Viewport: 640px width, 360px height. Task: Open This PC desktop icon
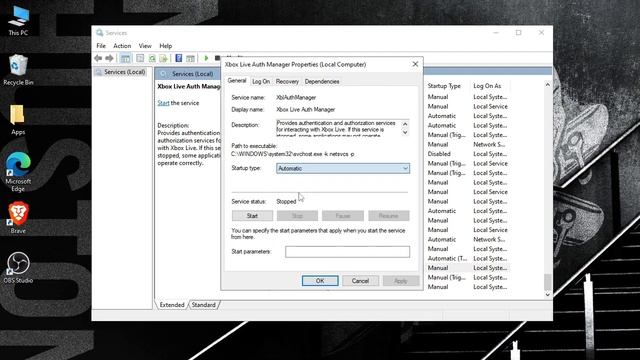pos(18,21)
